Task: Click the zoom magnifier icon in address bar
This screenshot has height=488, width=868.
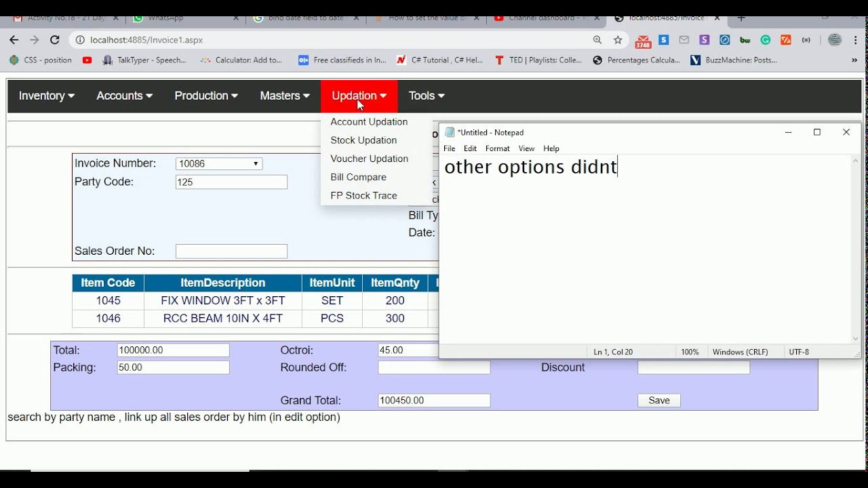Action: [x=597, y=40]
